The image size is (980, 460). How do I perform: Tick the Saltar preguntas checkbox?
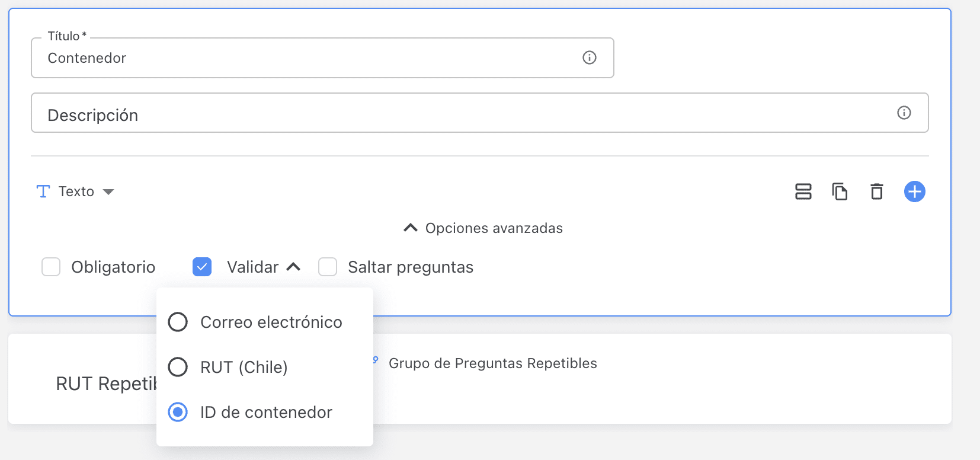point(328,267)
